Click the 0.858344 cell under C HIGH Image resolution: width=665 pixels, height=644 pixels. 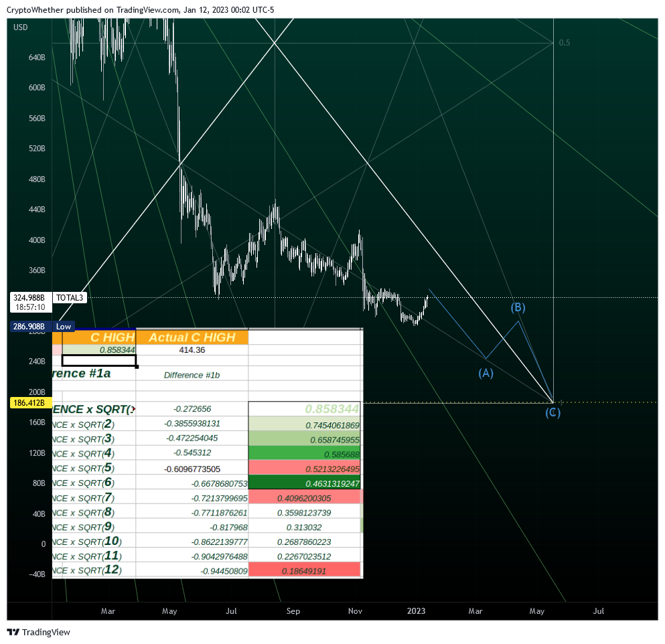click(99, 350)
